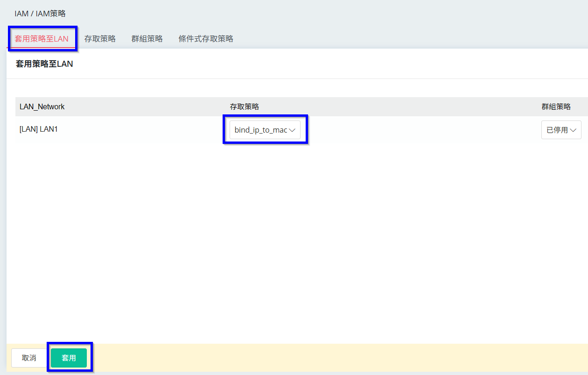Switch to the 套用策略至LAN tab

[x=42, y=39]
